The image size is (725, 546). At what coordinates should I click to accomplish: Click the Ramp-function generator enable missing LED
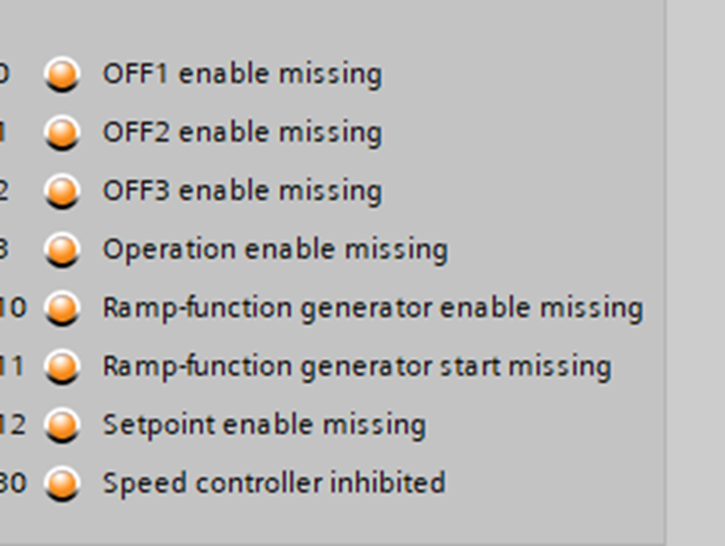coord(62,307)
